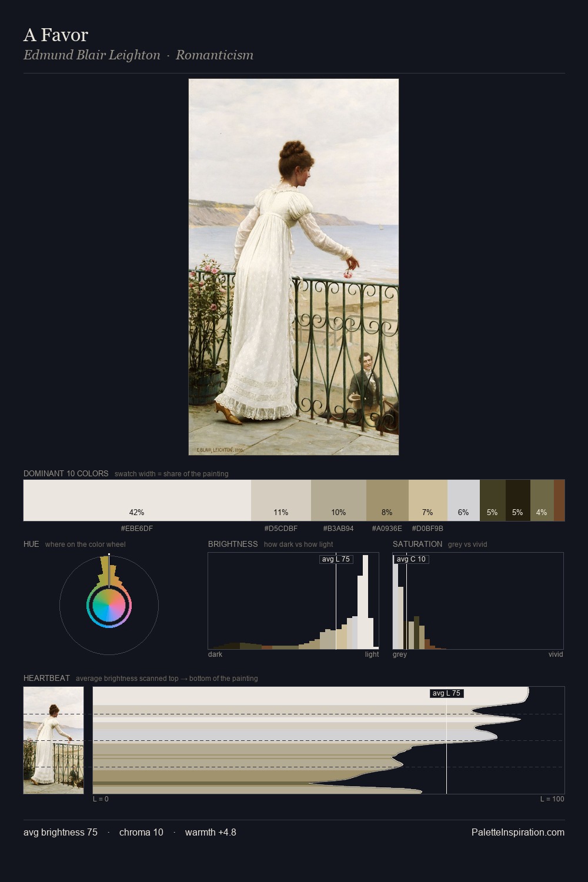The width and height of the screenshot is (588, 882).
Task: Choose the 8% swatch #A0936E
Action: click(x=387, y=500)
